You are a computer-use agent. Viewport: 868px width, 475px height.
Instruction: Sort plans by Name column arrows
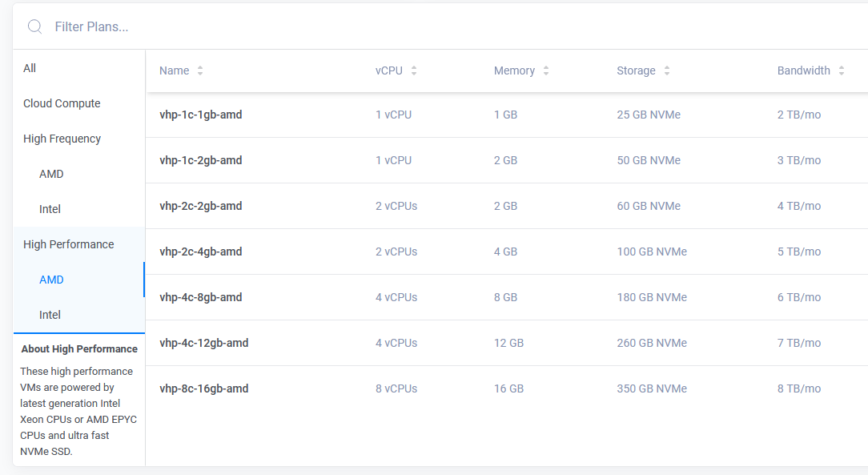coord(200,70)
